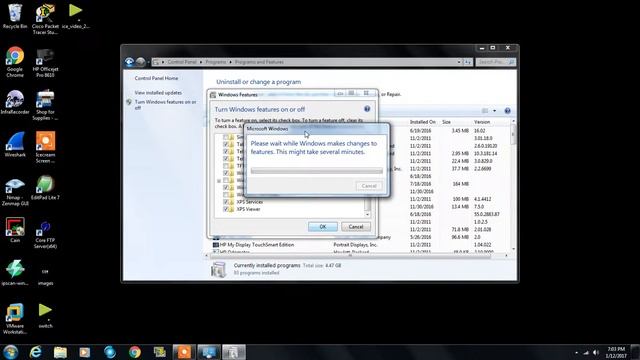The width and height of the screenshot is (640, 360).
Task: Toggle the XPS Services checkbox
Action: (226, 202)
